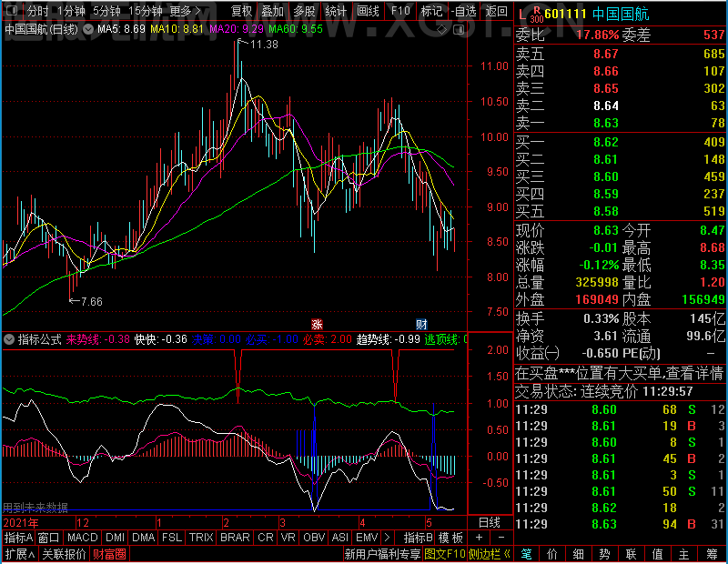Collapse the sidebar using 侧边栏《

click(x=490, y=554)
